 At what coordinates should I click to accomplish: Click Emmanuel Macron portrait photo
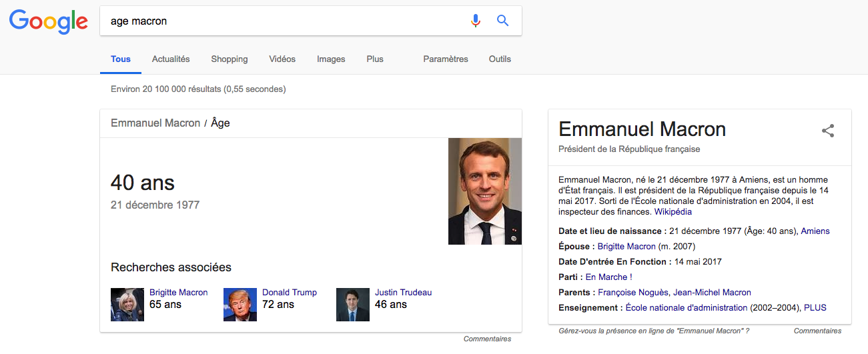coord(485,191)
